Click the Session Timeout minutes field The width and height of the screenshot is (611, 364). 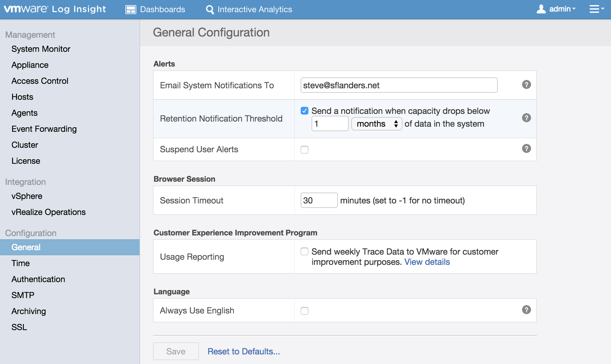pos(319,200)
